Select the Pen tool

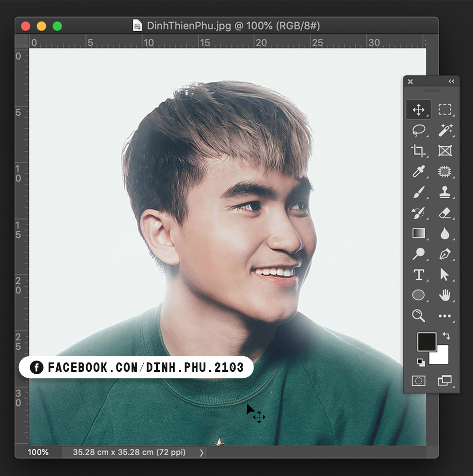pos(445,254)
